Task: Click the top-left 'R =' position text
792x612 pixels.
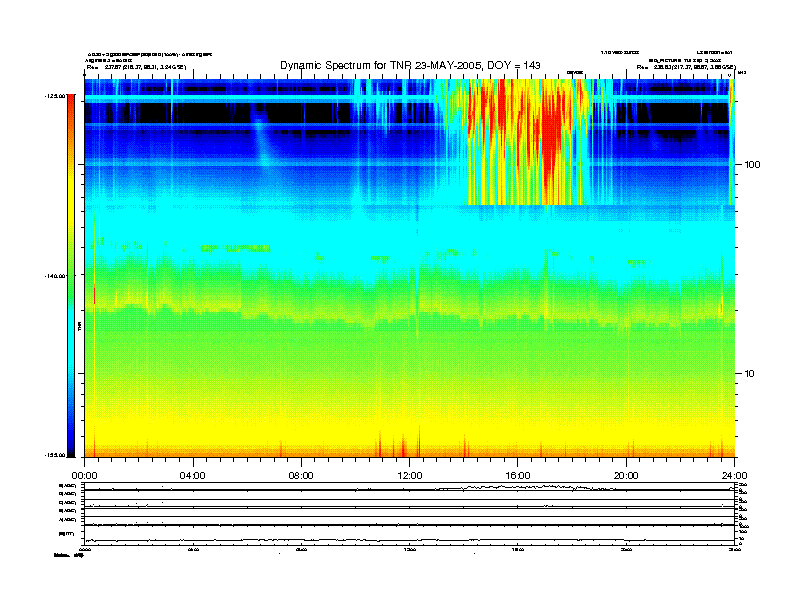Action: point(136,67)
